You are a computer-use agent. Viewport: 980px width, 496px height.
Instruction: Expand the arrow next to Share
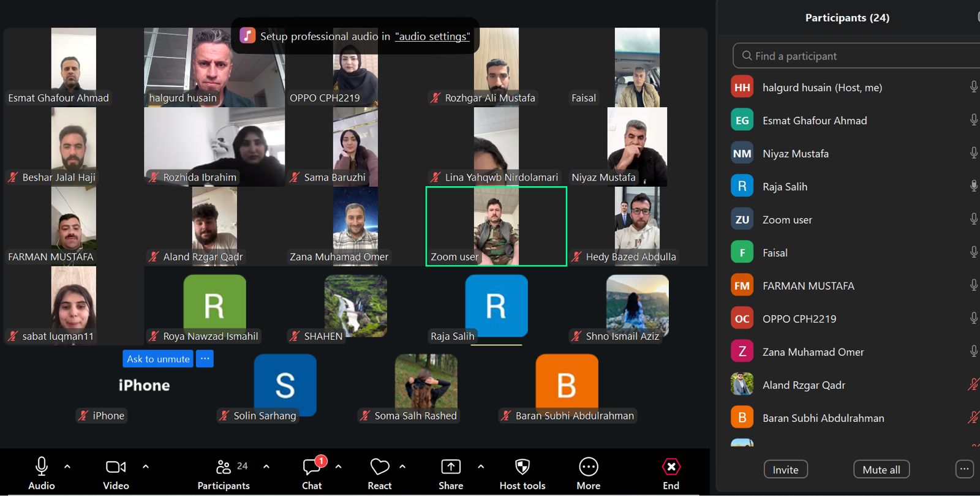pyautogui.click(x=481, y=467)
